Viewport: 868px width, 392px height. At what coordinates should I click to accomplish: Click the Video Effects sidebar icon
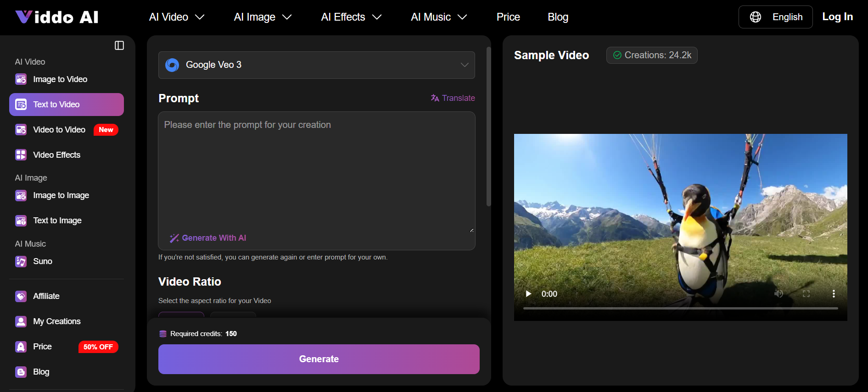point(21,155)
